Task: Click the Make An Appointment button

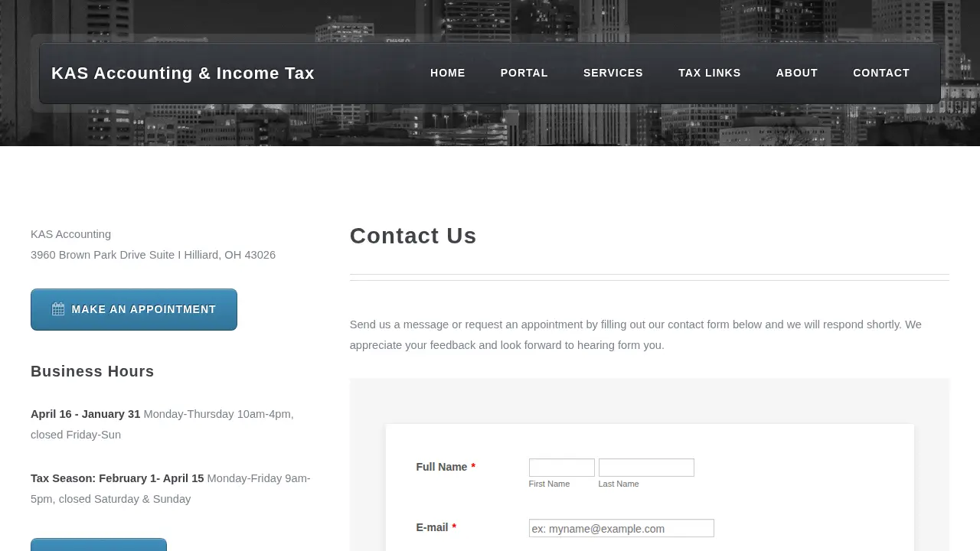Action: click(134, 309)
